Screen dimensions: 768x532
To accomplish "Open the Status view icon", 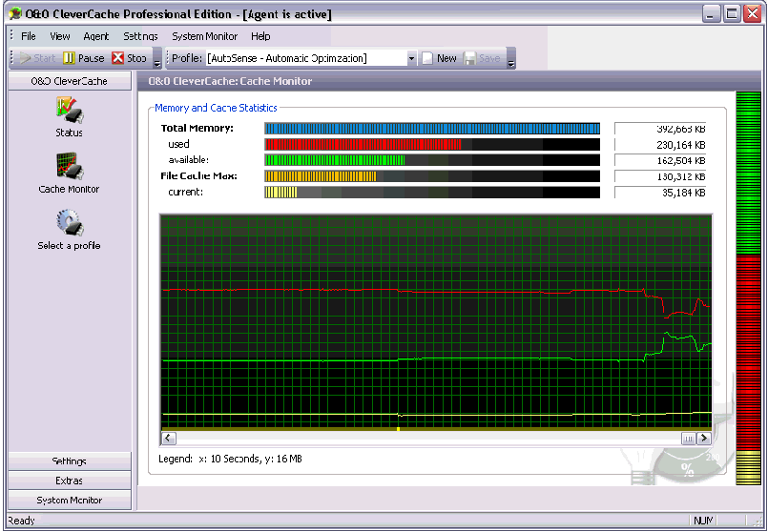I will pyautogui.click(x=69, y=110).
